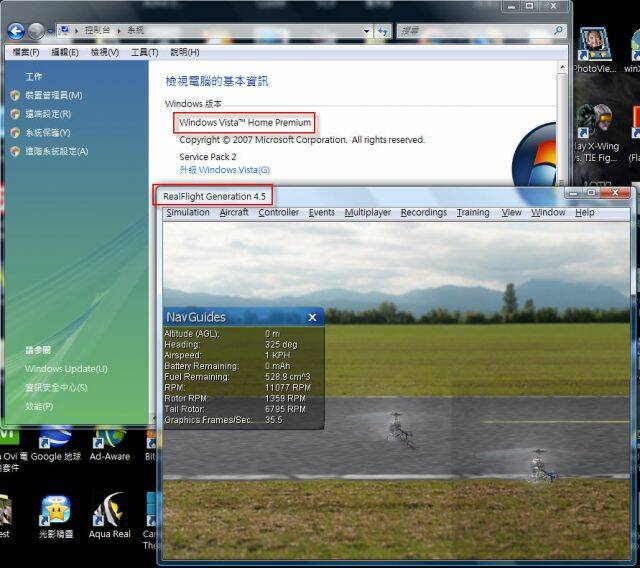The image size is (640, 568).
Task: Open the View menu in RealFlight
Action: (x=511, y=213)
